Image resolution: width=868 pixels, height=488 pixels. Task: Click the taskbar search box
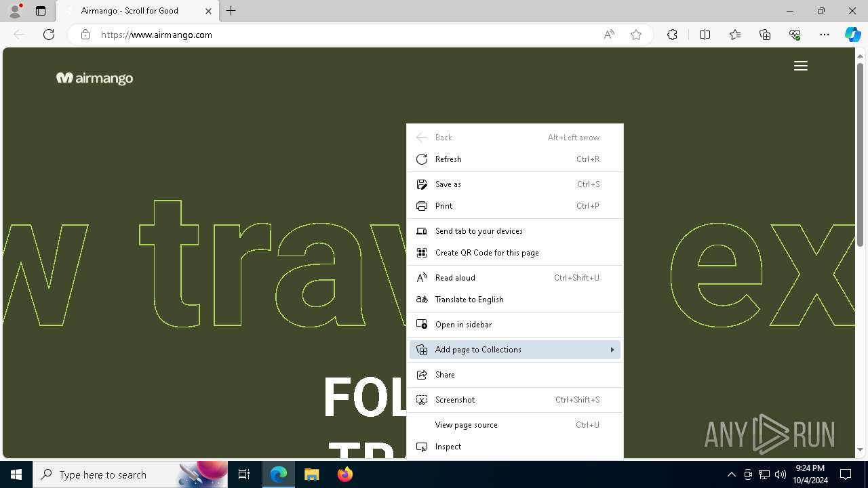pos(131,474)
